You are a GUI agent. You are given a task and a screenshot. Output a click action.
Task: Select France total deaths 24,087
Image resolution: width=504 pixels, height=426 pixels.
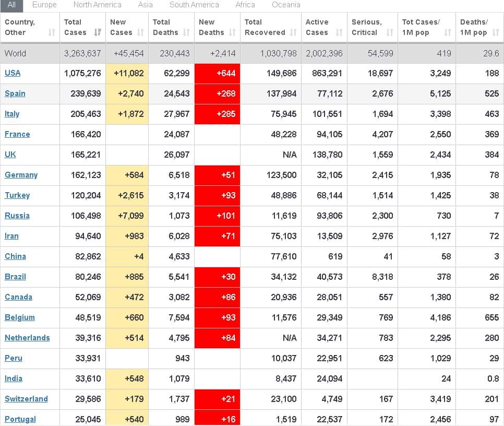[x=176, y=134]
